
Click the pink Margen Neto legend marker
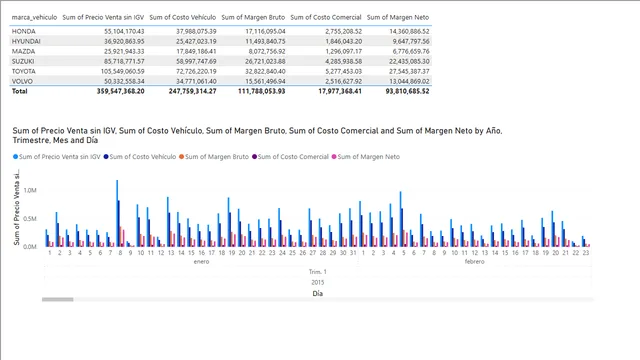pos(334,157)
